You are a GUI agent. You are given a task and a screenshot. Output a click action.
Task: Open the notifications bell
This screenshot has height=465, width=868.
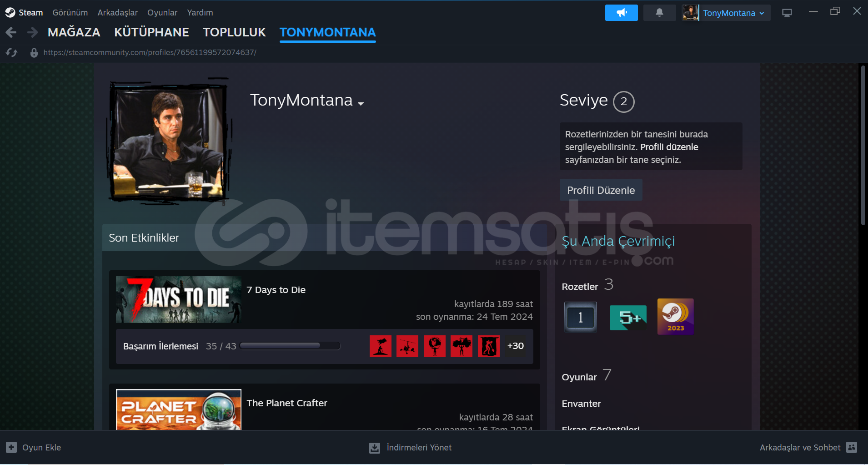click(x=659, y=13)
